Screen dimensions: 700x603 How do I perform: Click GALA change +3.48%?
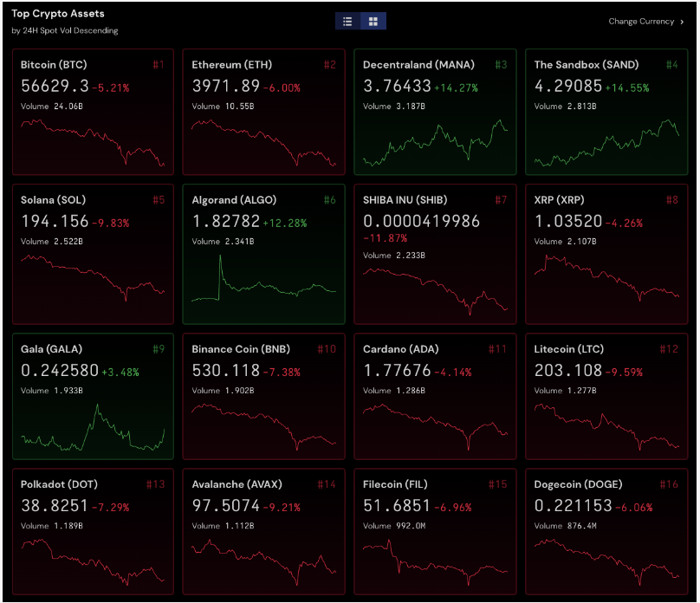120,373
